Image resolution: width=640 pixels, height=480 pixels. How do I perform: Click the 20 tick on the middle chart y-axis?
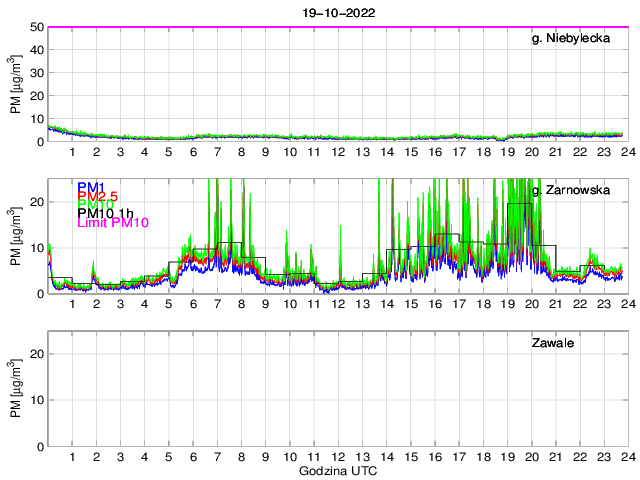click(37, 202)
